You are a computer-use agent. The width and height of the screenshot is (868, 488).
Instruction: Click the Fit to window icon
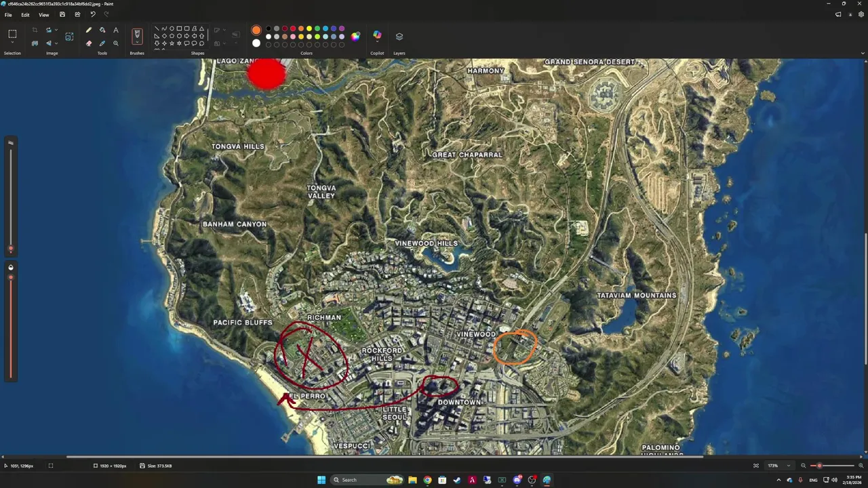point(756,466)
